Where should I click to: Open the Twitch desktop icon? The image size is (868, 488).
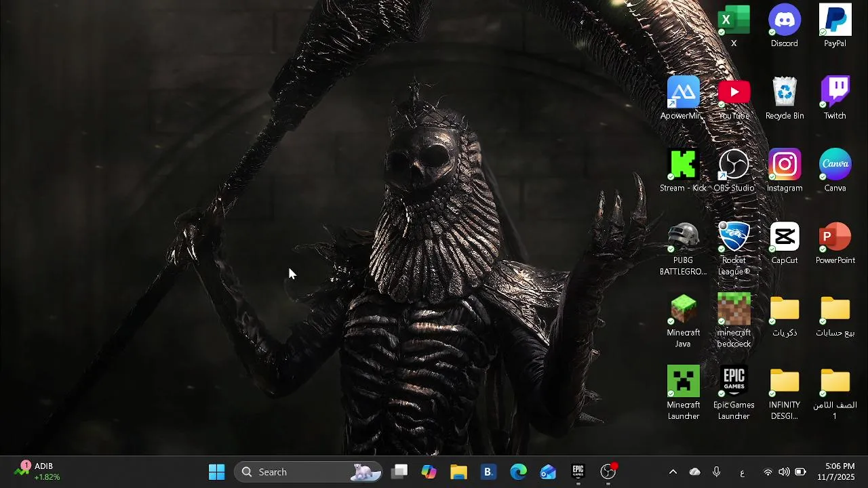[x=835, y=98]
